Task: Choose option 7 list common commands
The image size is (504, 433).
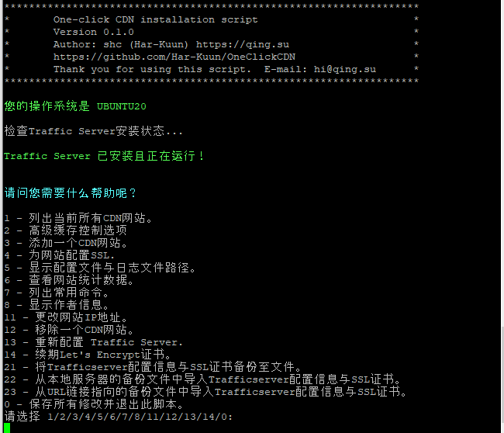Action: (x=57, y=293)
